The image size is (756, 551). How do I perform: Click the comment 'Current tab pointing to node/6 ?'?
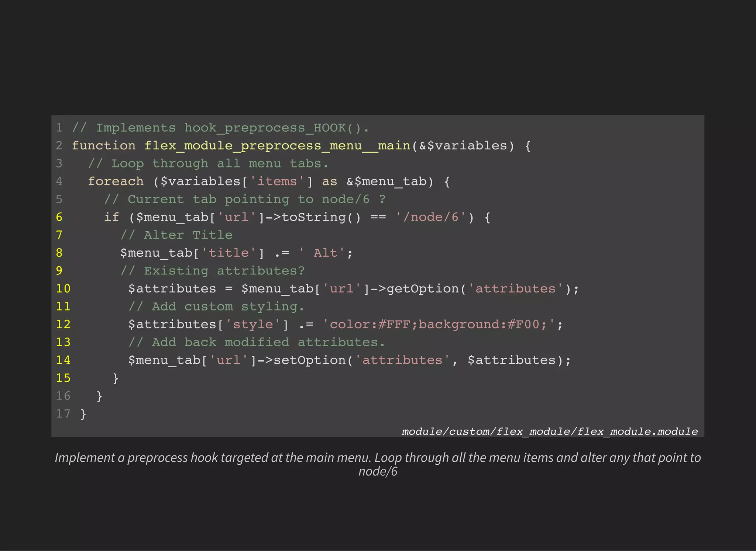[x=245, y=199]
